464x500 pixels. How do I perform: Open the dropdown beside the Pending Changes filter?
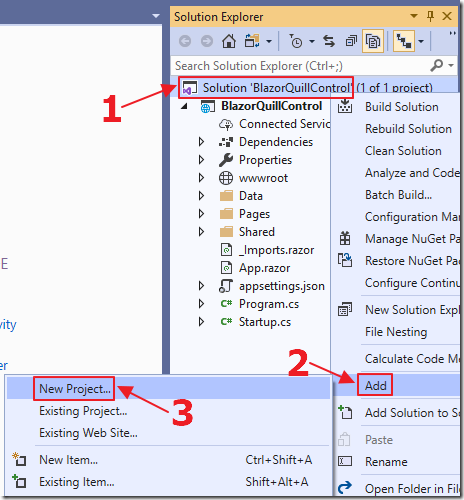(312, 42)
